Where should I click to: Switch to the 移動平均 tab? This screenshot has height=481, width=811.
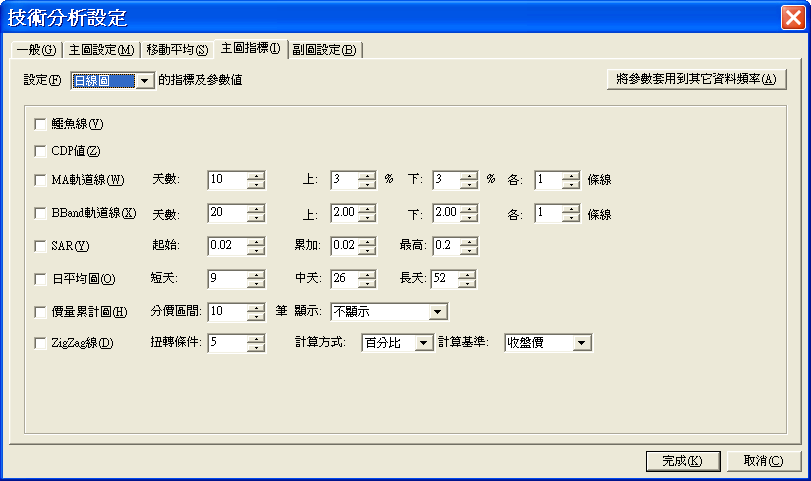coord(176,50)
